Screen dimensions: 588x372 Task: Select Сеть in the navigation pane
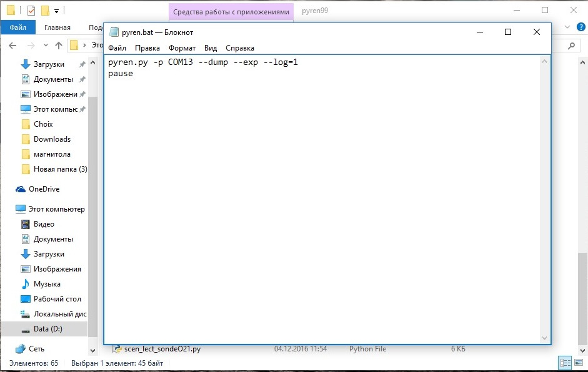tap(36, 349)
